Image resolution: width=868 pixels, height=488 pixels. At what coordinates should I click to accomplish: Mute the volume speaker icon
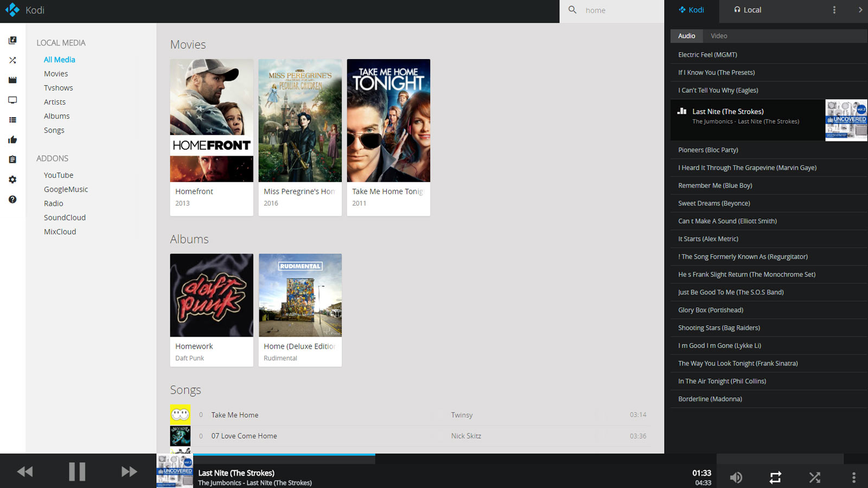click(x=736, y=477)
